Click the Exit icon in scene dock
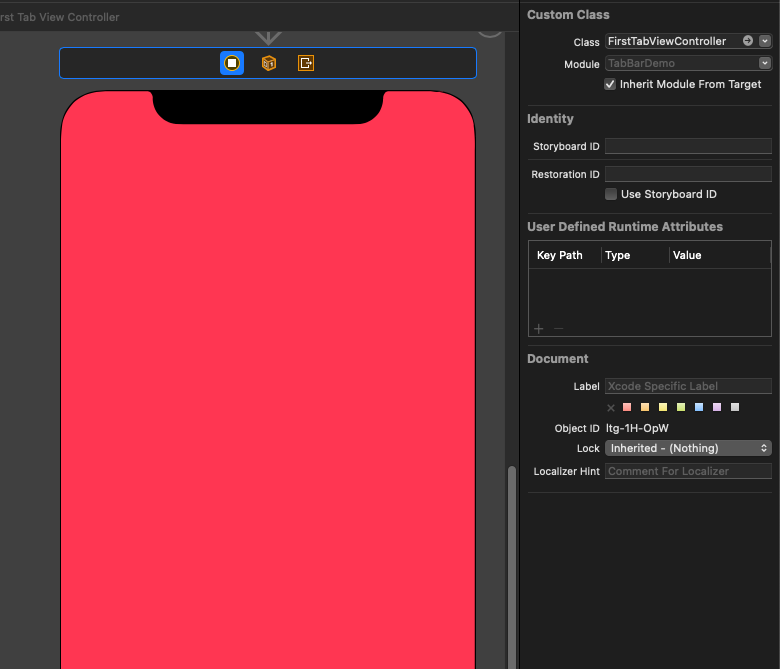Image resolution: width=780 pixels, height=669 pixels. 306,63
